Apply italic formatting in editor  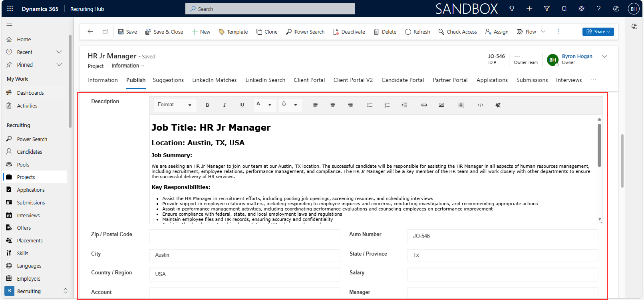point(225,105)
